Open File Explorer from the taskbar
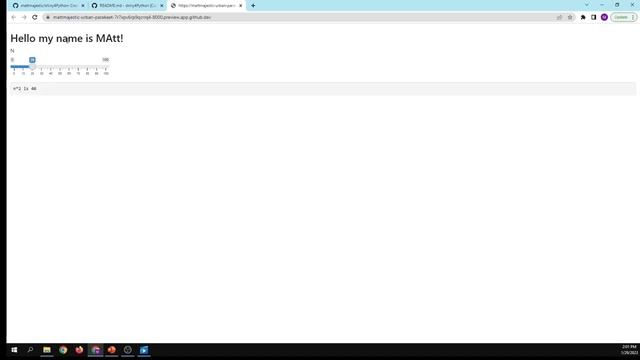Screen dimensions: 640x360 coord(47,350)
